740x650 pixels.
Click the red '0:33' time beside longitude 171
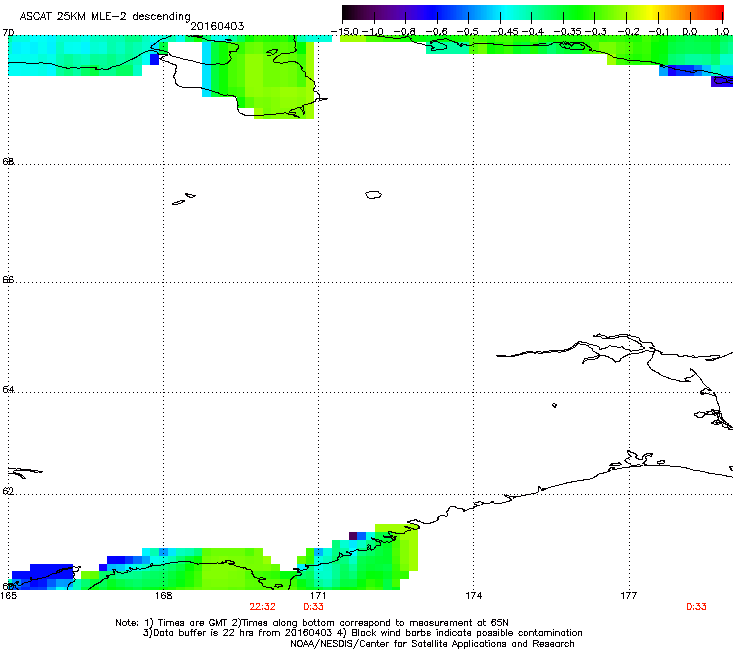(x=313, y=607)
